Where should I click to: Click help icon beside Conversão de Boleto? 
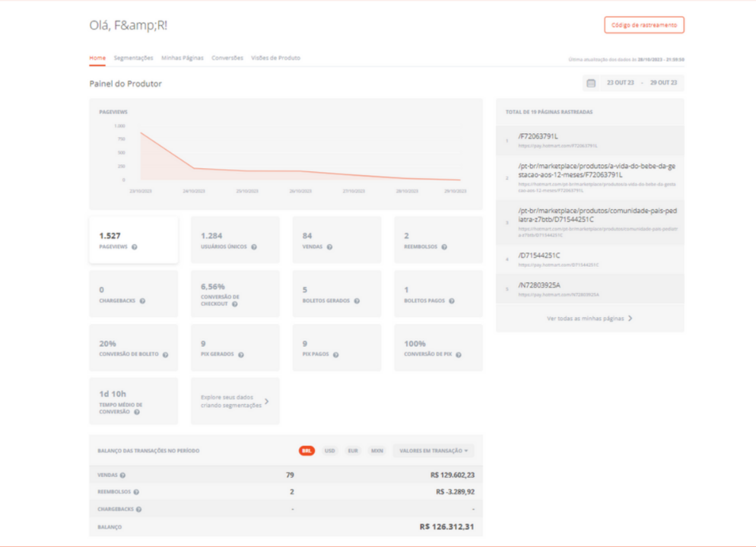tap(165, 355)
